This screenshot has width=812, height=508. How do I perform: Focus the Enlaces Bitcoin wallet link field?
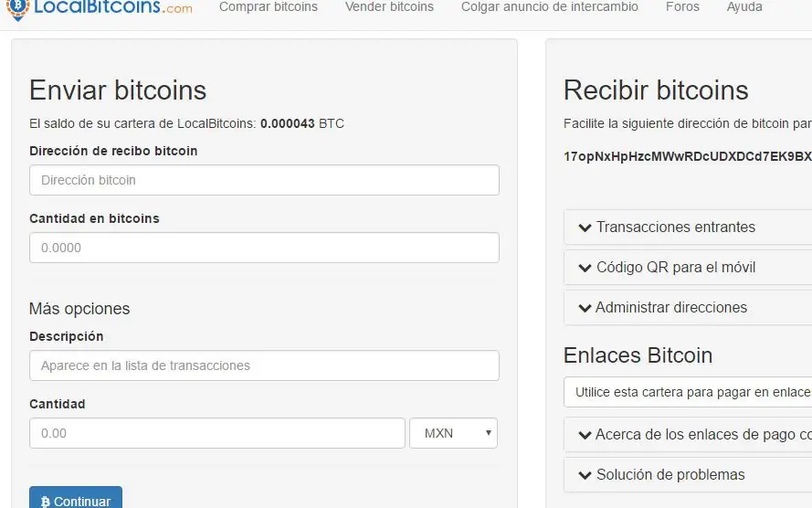click(x=688, y=392)
